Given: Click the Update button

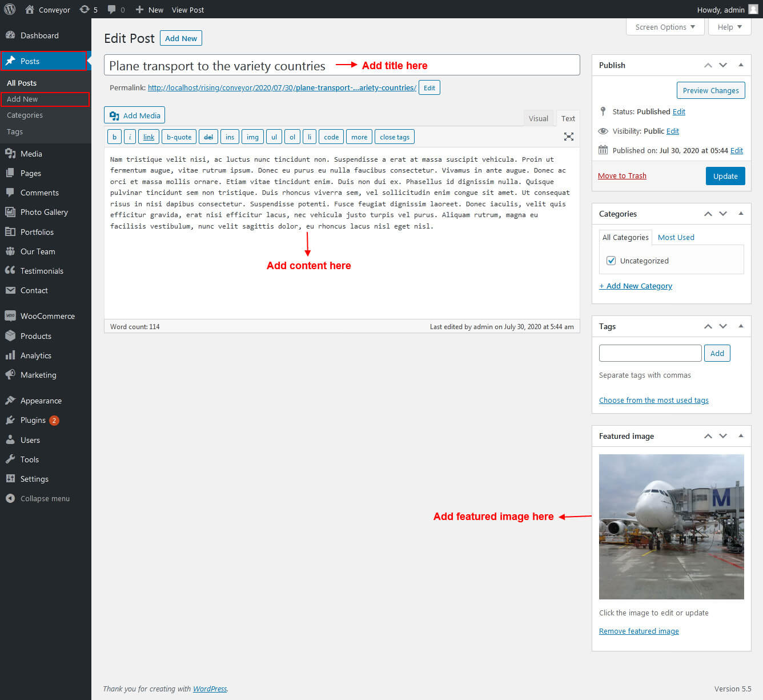Looking at the screenshot, I should (x=725, y=176).
